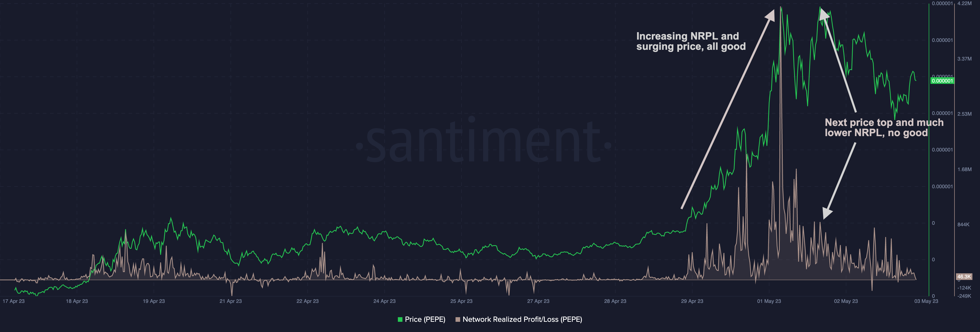Select the 22 Apr 23 date label

(307, 301)
